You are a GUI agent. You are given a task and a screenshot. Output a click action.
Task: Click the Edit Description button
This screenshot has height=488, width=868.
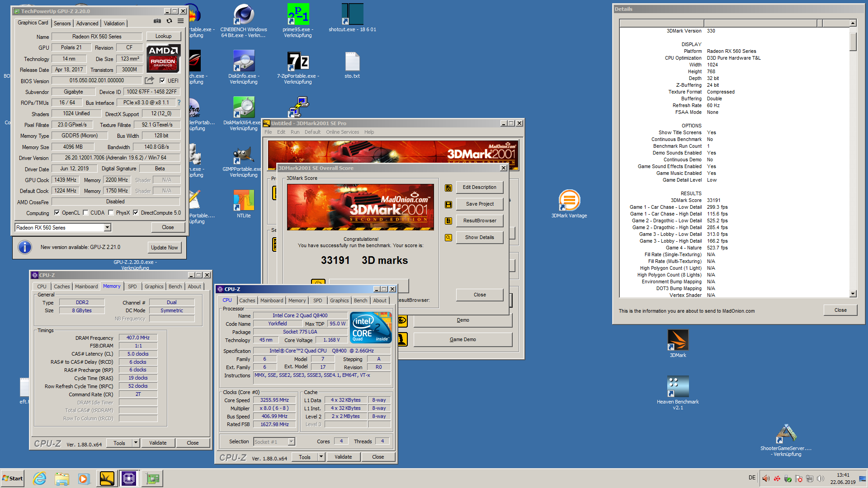pyautogui.click(x=480, y=188)
